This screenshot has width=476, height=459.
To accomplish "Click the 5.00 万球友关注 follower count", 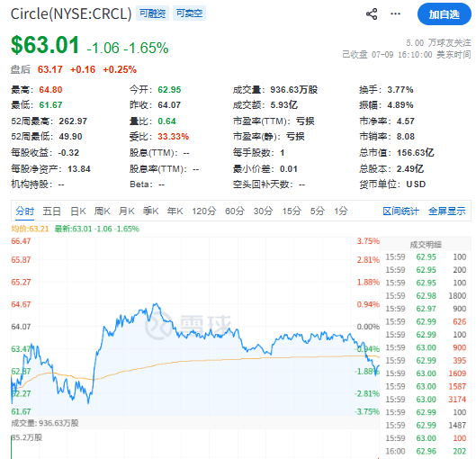I will (438, 43).
